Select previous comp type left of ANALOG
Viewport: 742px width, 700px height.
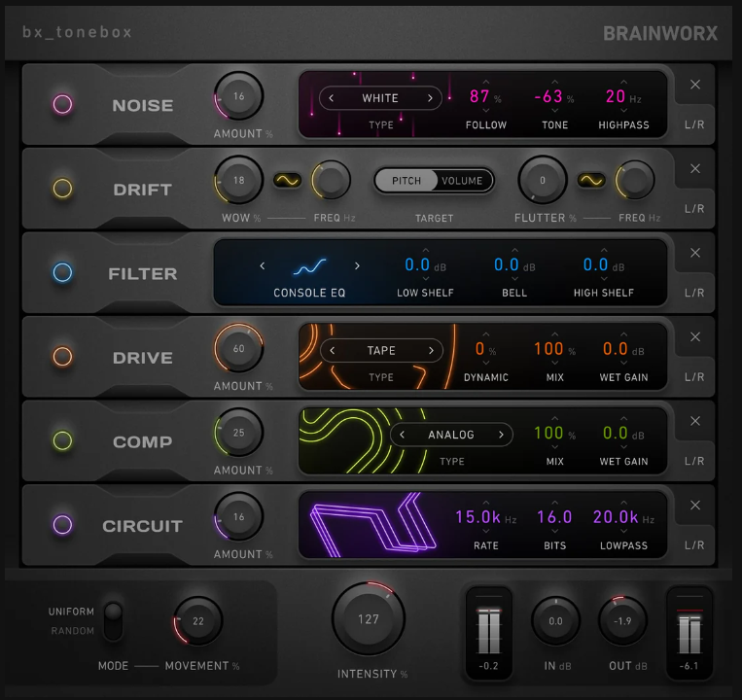[x=403, y=435]
